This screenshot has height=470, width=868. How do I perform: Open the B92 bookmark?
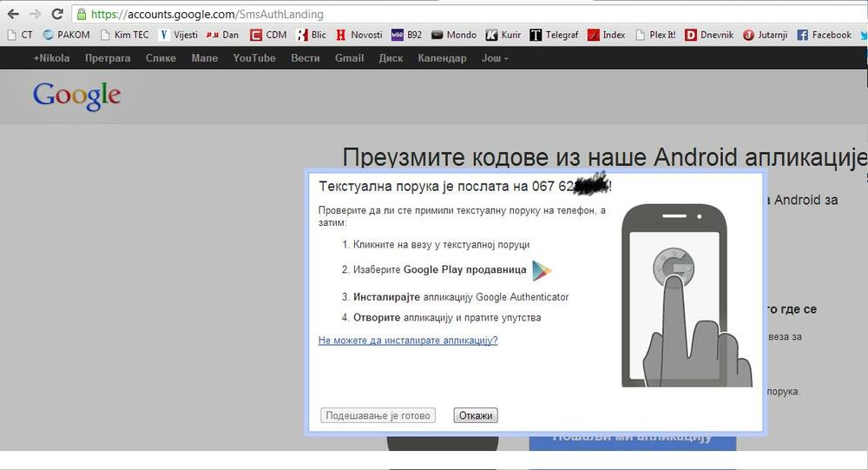click(407, 35)
